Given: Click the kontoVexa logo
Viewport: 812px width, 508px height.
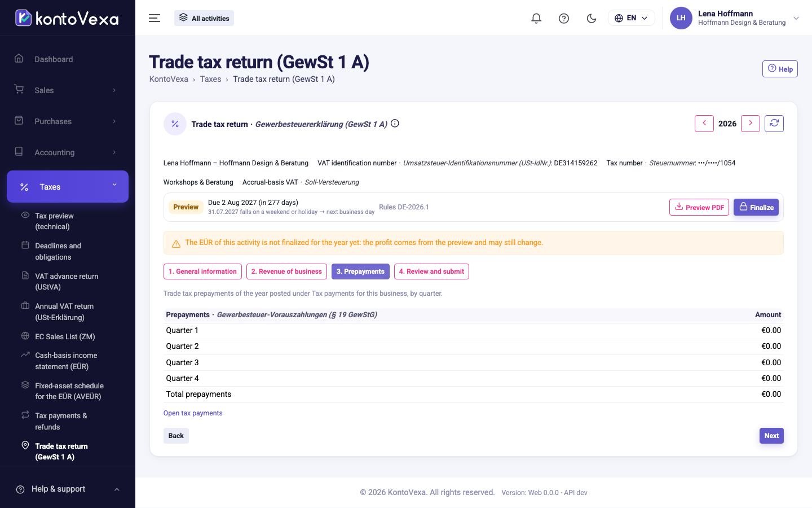Looking at the screenshot, I should [67, 18].
